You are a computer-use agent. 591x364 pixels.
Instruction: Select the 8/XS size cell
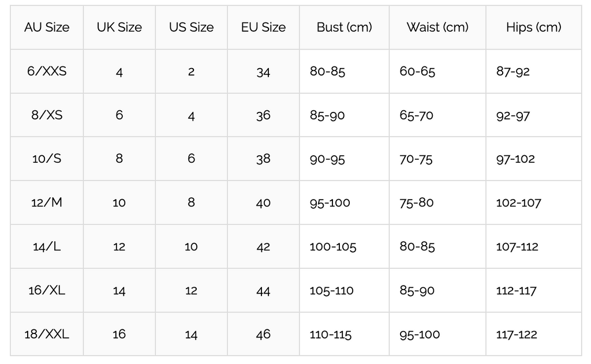pyautogui.click(x=47, y=115)
